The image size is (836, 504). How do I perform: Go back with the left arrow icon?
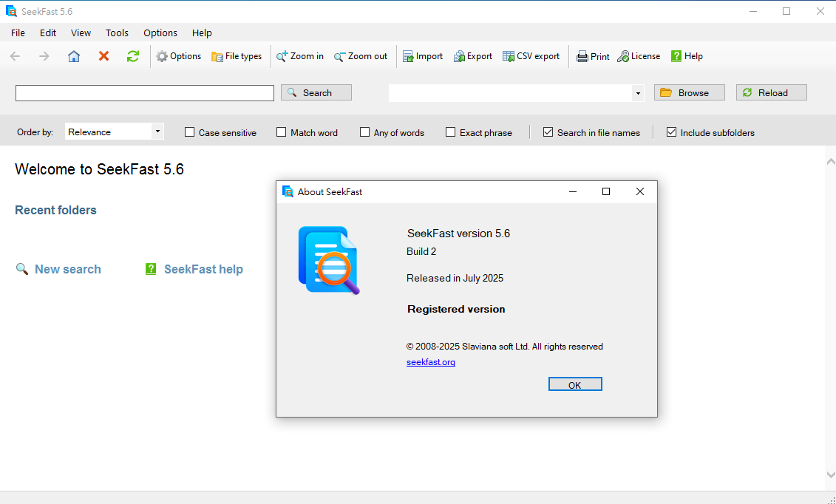tap(15, 56)
